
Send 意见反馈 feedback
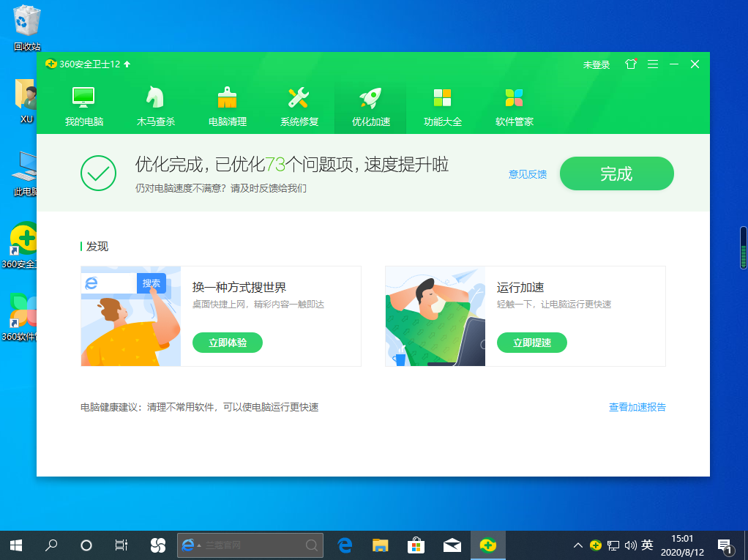(526, 173)
